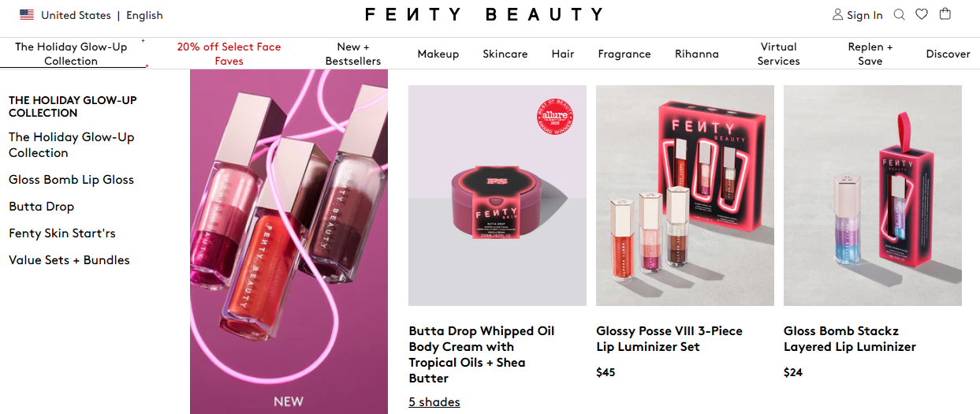Follow the Butta Drop sidebar link
Screen dimensions: 980x414
[41, 207]
